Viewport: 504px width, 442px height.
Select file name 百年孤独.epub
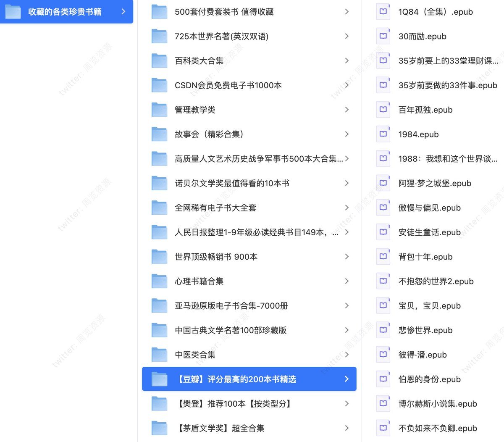point(425,110)
